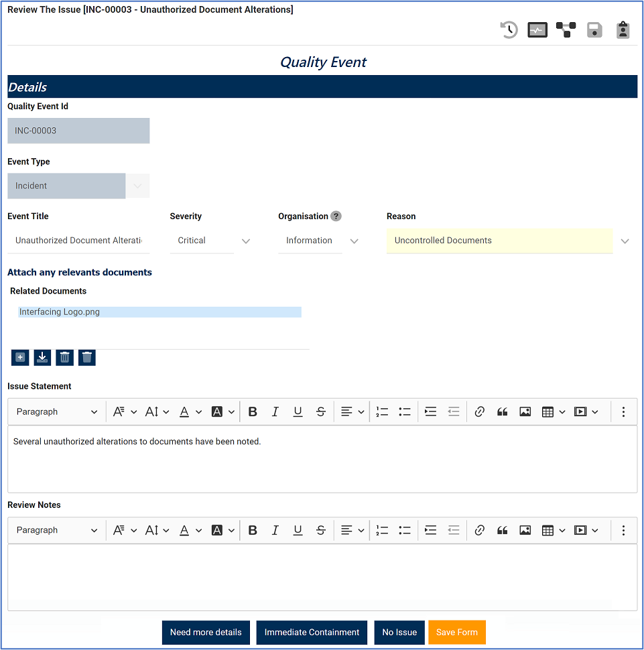Viewport: 644px width, 650px height.
Task: Click inside the Issue Statement text area
Action: (x=322, y=459)
